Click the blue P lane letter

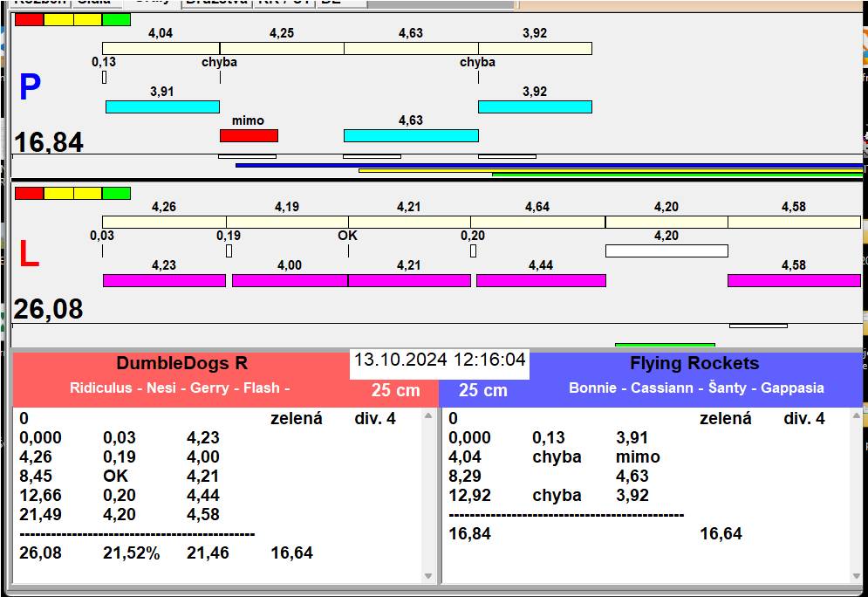point(30,87)
